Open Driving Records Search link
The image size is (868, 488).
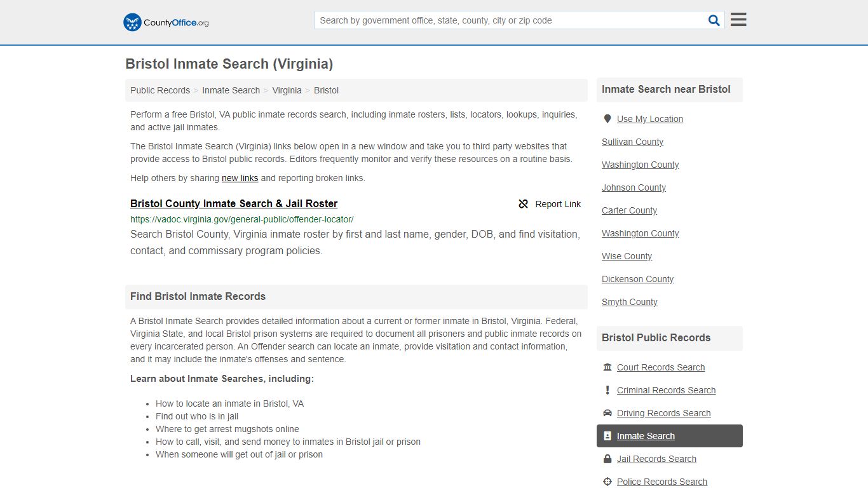663,413
